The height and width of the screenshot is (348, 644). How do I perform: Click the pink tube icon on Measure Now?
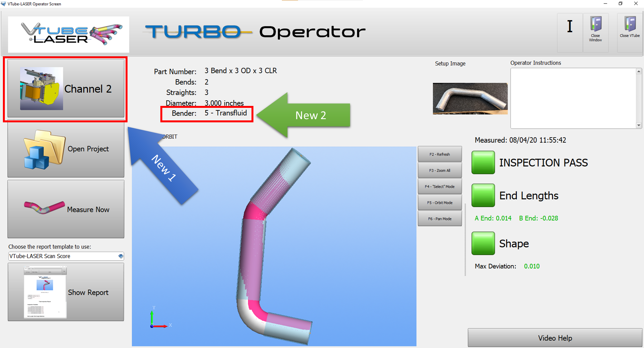coord(44,207)
